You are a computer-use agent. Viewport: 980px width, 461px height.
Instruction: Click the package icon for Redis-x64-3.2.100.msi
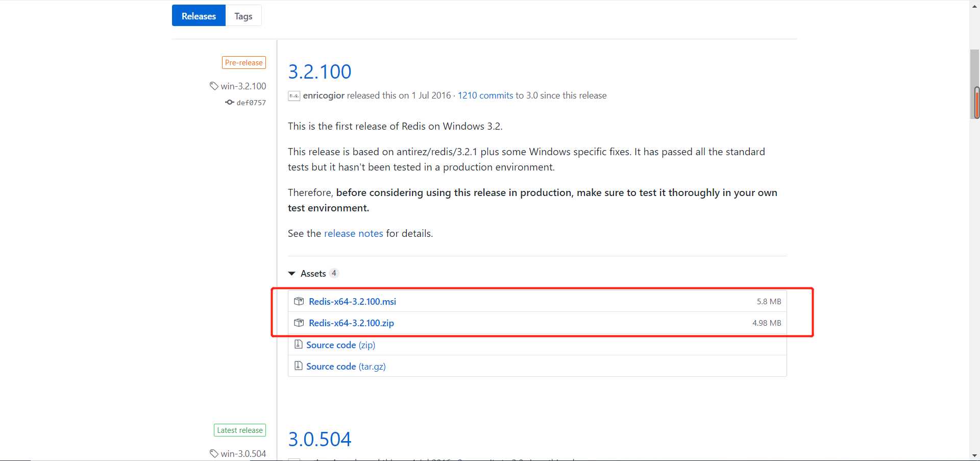click(x=299, y=301)
